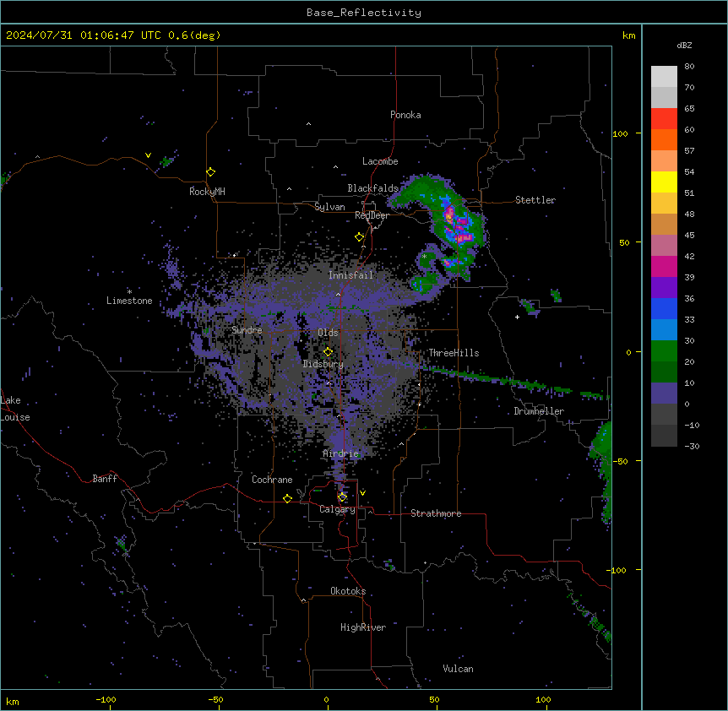This screenshot has height=711, width=728.
Task: Click the RedDeer city label
Action: (x=372, y=215)
